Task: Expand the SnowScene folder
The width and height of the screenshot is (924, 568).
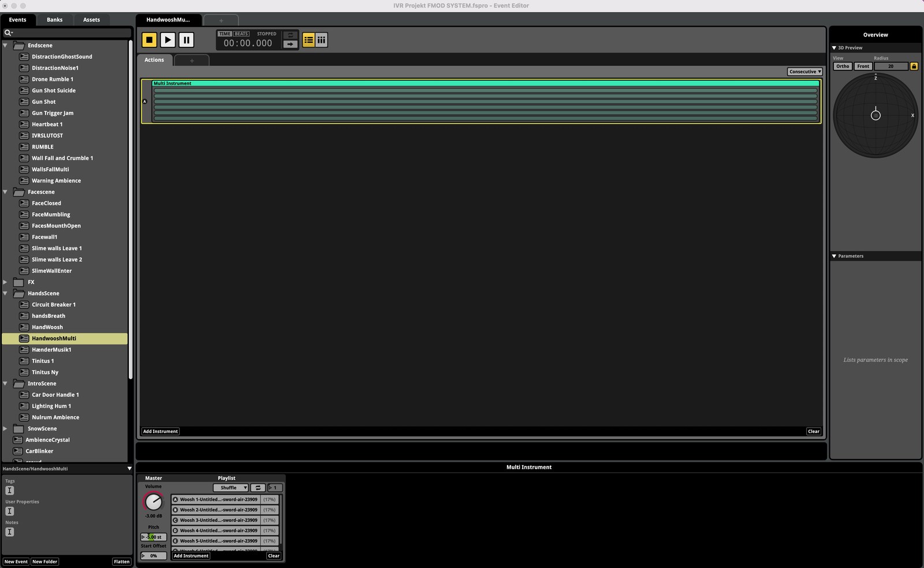Action: coord(5,429)
